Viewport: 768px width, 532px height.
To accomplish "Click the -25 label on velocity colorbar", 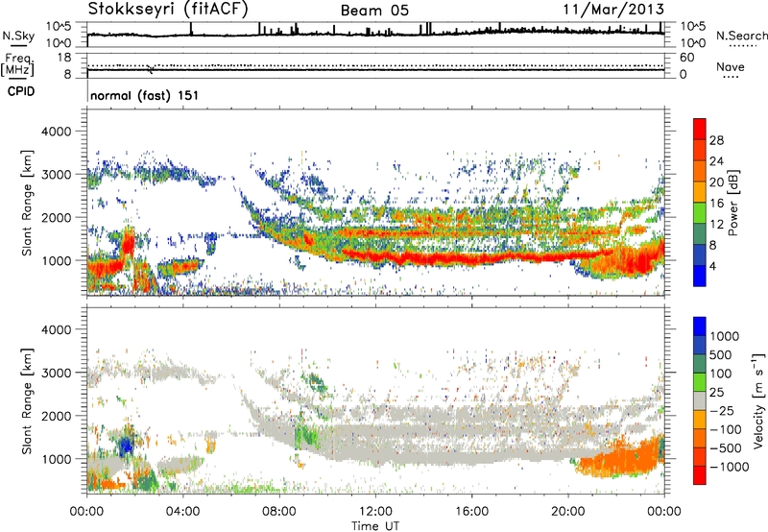I will pyautogui.click(x=724, y=410).
